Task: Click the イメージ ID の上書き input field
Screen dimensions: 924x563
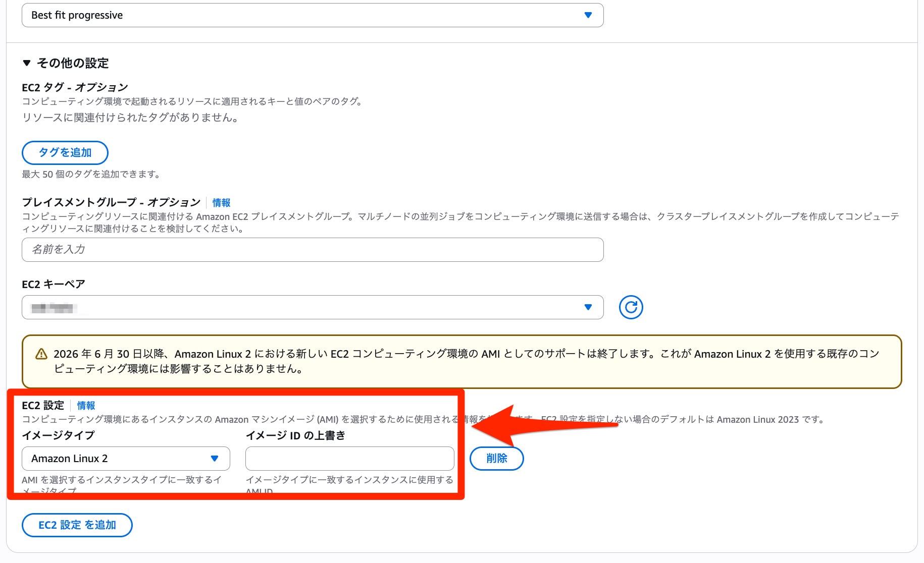Action: click(349, 459)
